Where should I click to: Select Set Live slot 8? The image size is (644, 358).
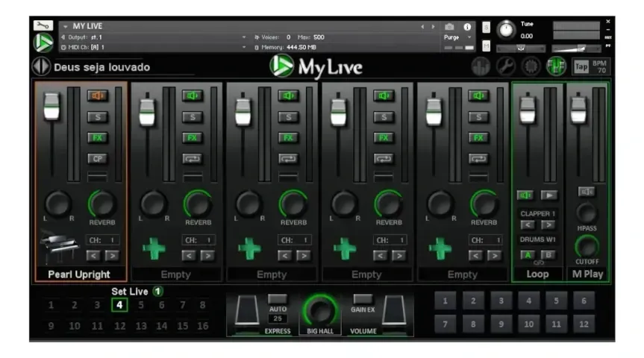click(202, 305)
